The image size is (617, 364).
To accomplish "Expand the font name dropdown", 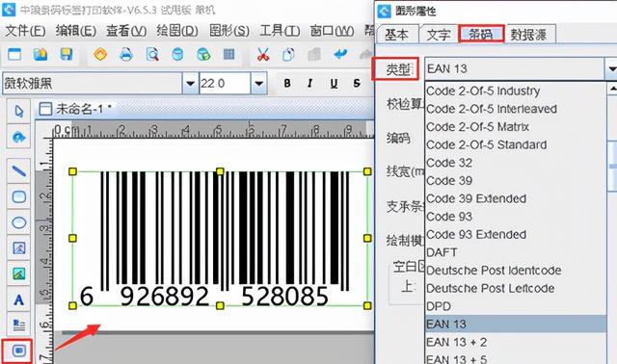I will 191,84.
